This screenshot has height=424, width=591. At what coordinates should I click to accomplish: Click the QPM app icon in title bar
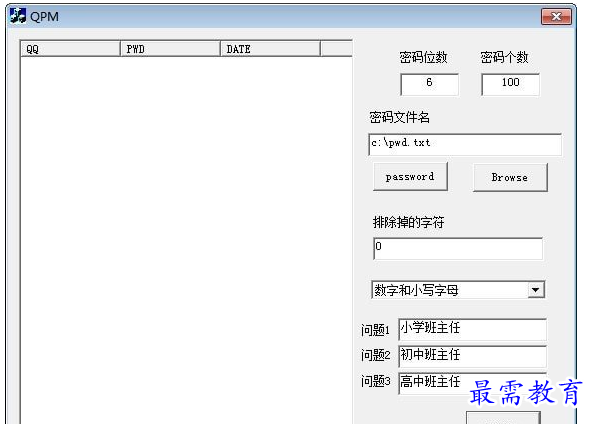tap(18, 16)
